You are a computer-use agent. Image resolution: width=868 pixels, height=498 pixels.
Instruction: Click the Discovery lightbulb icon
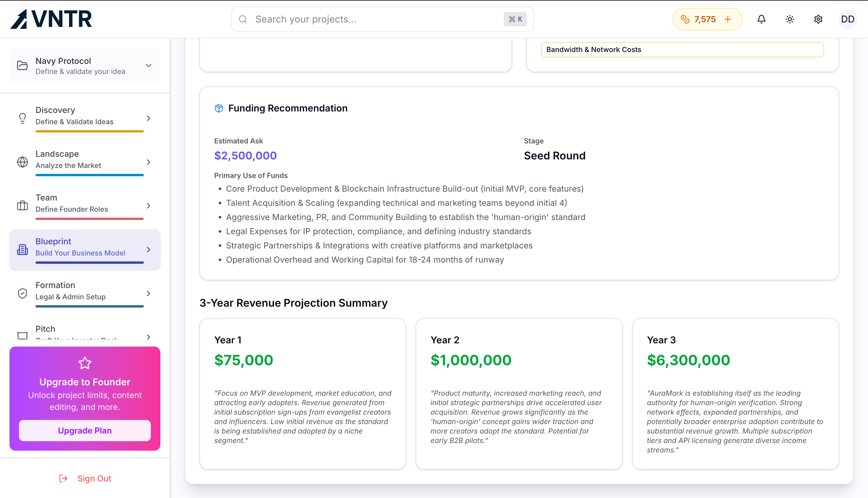point(22,118)
